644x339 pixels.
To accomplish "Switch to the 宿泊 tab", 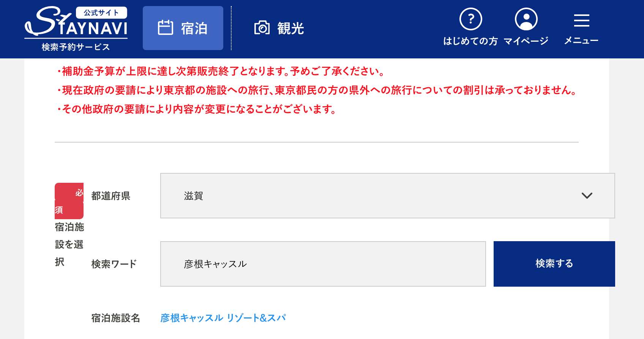I will 183,28.
